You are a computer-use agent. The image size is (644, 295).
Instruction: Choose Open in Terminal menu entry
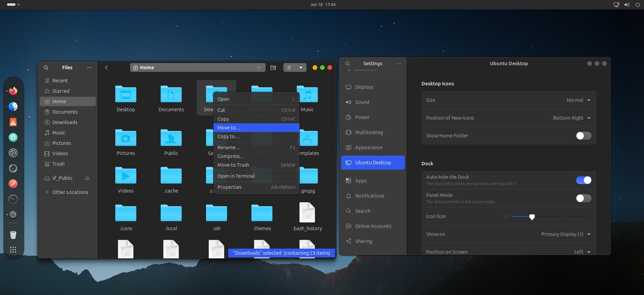[x=256, y=176]
